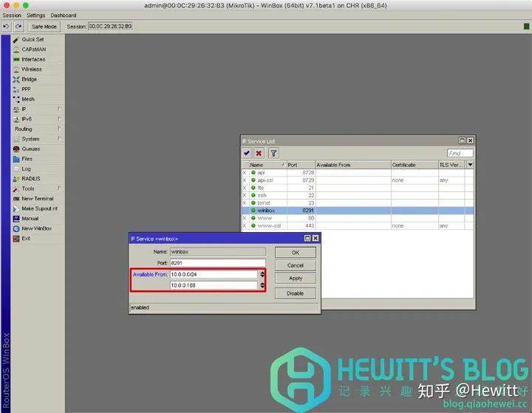This screenshot has height=413, width=532.
Task: Click the Find field in IP Service List
Action: 460,154
